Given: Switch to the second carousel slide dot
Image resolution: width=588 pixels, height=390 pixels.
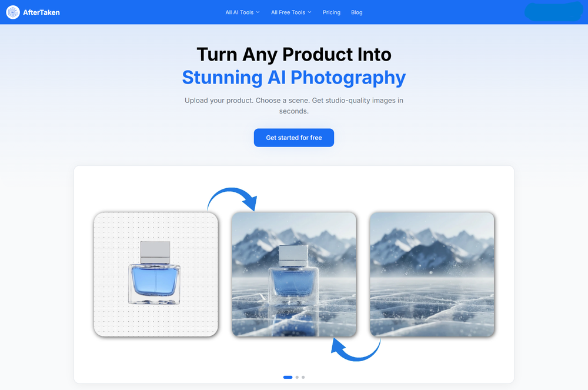Looking at the screenshot, I should click(x=297, y=377).
